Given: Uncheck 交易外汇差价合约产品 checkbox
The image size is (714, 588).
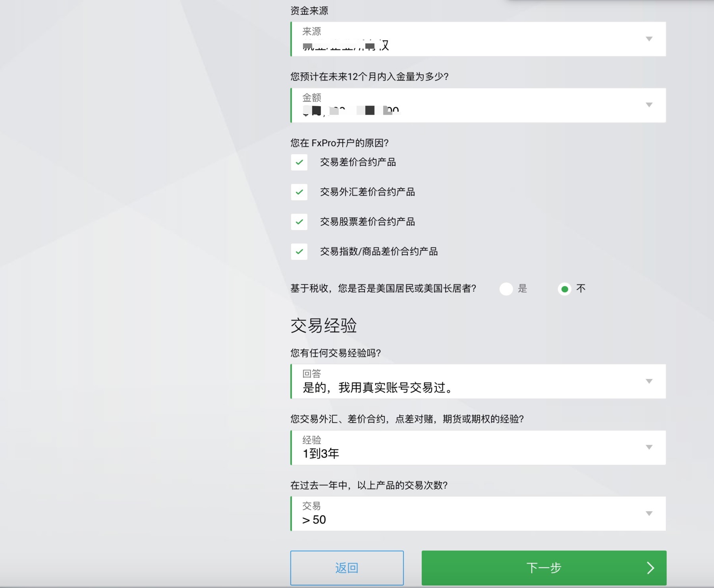Looking at the screenshot, I should click(x=299, y=192).
